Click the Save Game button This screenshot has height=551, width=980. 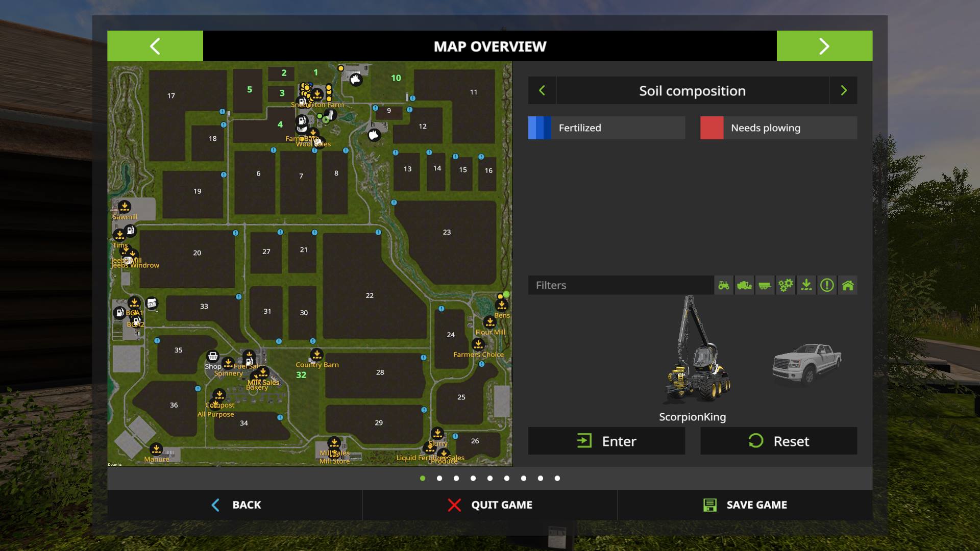[745, 505]
